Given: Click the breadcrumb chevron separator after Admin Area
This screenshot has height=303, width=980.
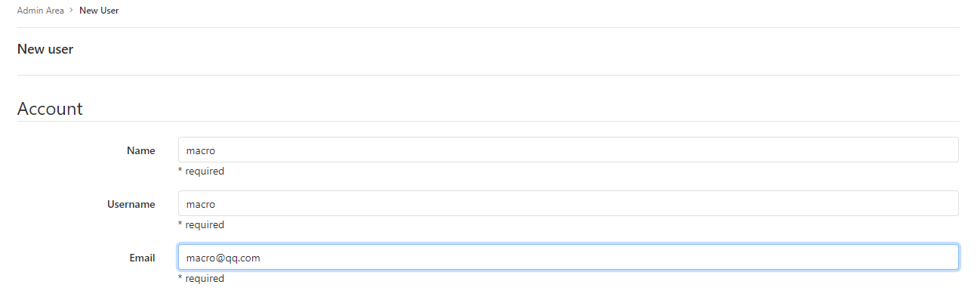Looking at the screenshot, I should click(71, 11).
